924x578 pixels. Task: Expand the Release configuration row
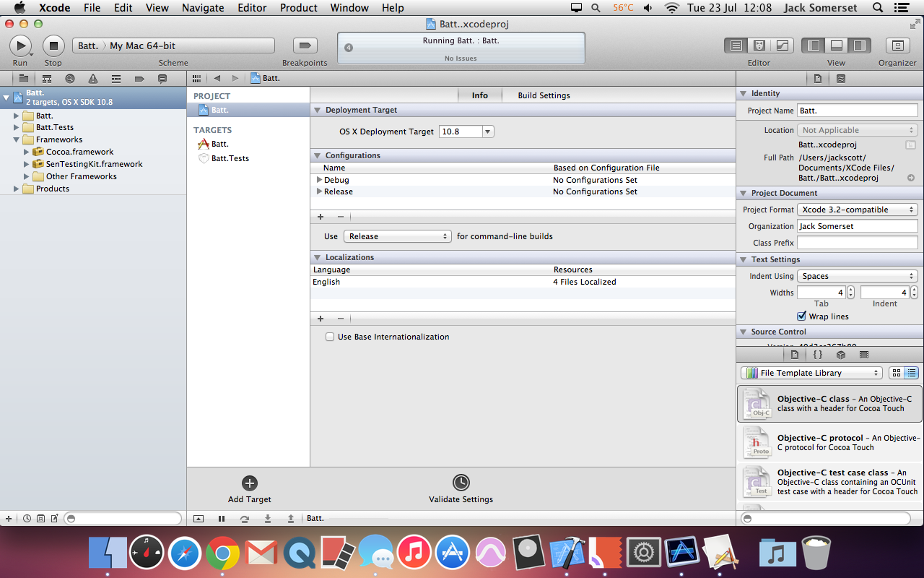[x=319, y=191]
